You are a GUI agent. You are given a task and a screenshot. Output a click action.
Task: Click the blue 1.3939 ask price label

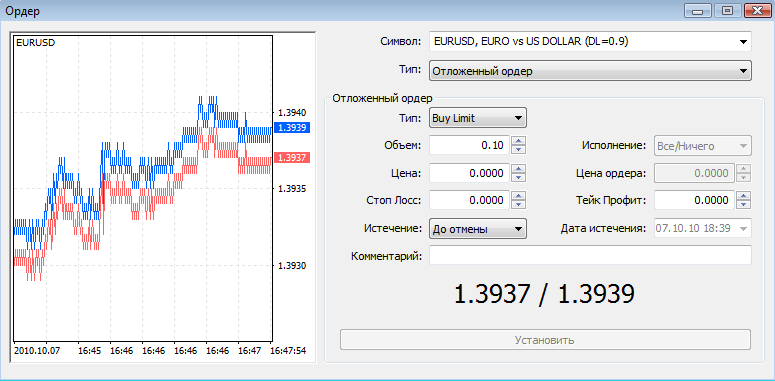click(292, 127)
